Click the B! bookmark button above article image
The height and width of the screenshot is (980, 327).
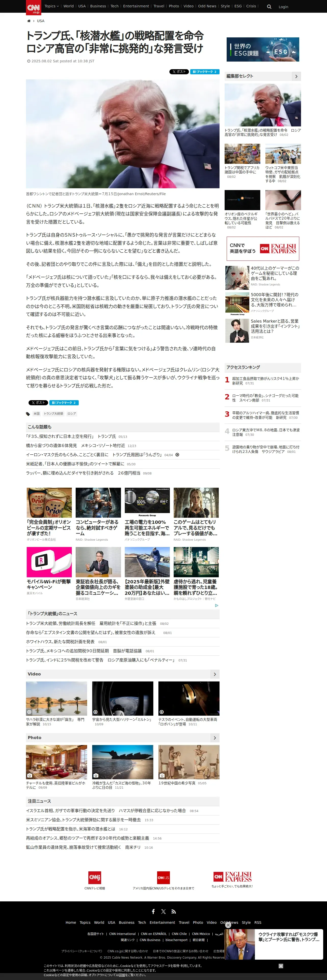click(x=205, y=71)
